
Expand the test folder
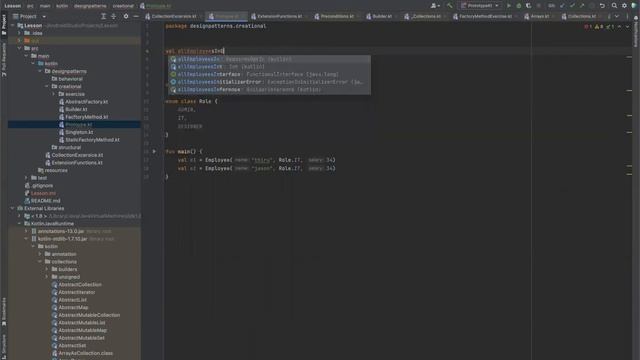[27, 178]
